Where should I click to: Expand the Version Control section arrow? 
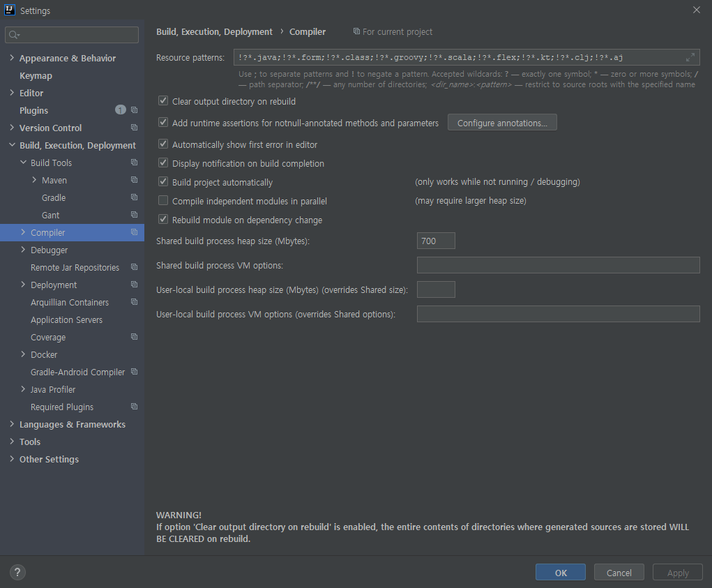12,128
